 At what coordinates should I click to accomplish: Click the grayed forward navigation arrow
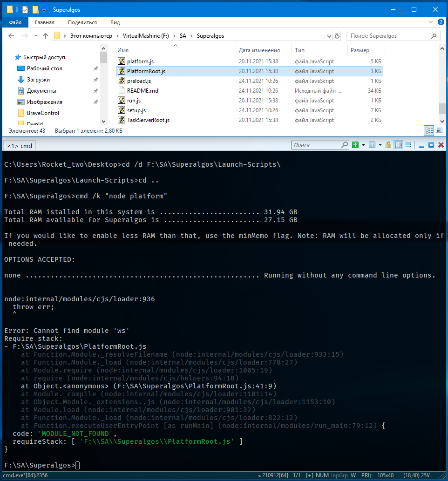[25, 35]
